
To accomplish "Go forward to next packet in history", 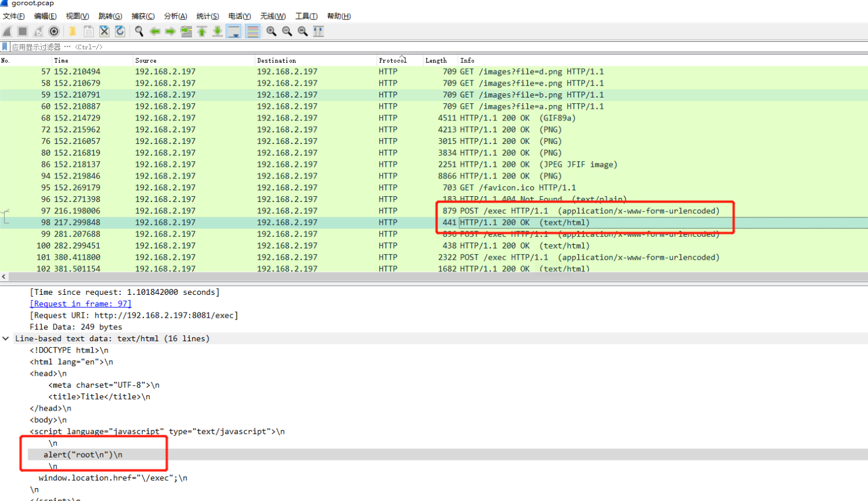I will click(170, 31).
